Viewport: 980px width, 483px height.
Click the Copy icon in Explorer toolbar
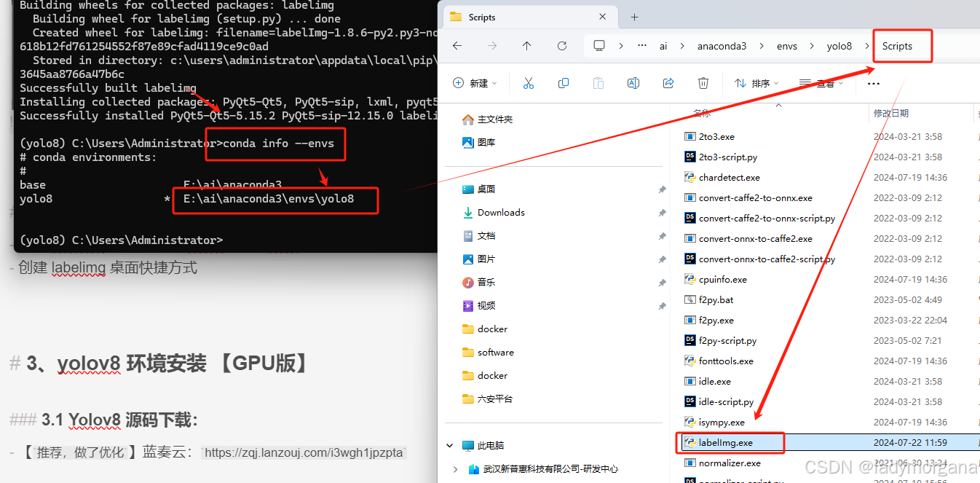564,84
